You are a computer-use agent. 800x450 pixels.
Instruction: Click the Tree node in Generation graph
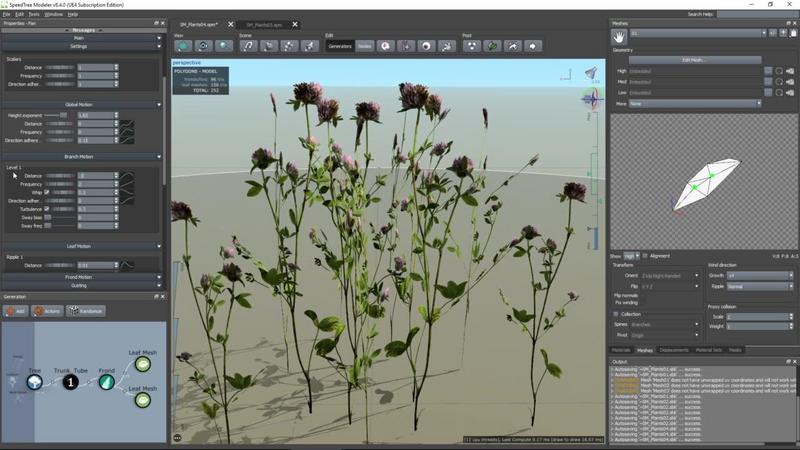(x=35, y=382)
